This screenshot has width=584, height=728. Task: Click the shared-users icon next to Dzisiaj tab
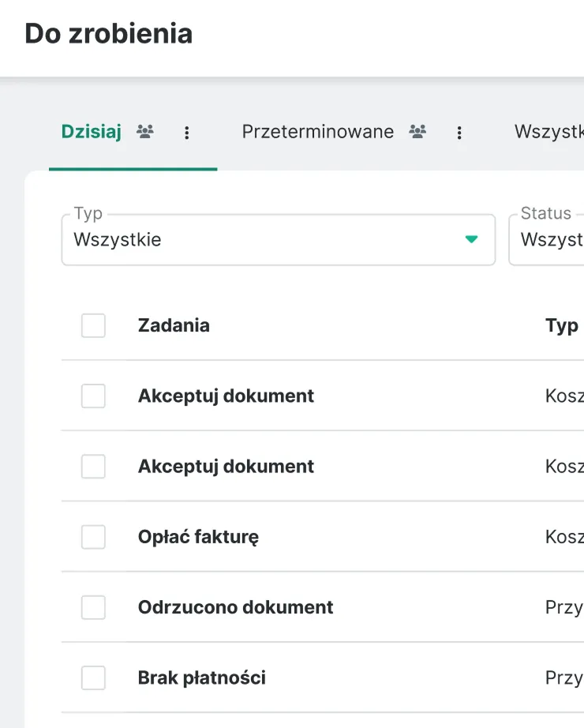coord(144,132)
